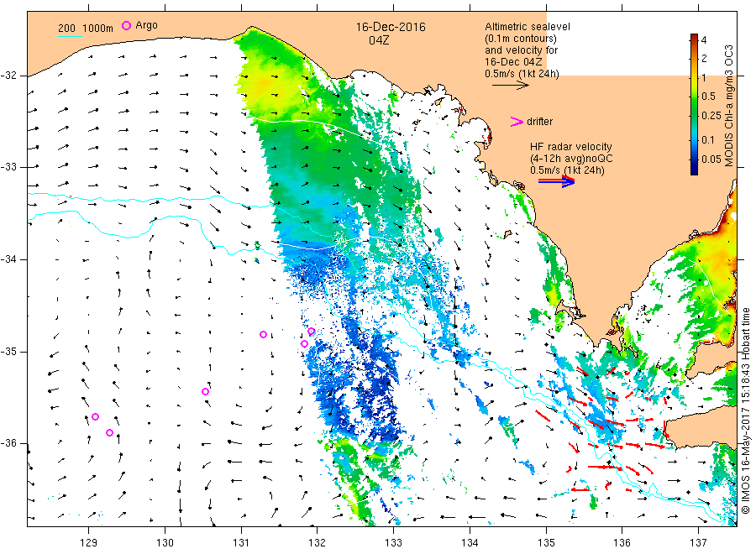Click the 'drifter' legend label
Viewport: 756px width, 554px height.
click(539, 122)
